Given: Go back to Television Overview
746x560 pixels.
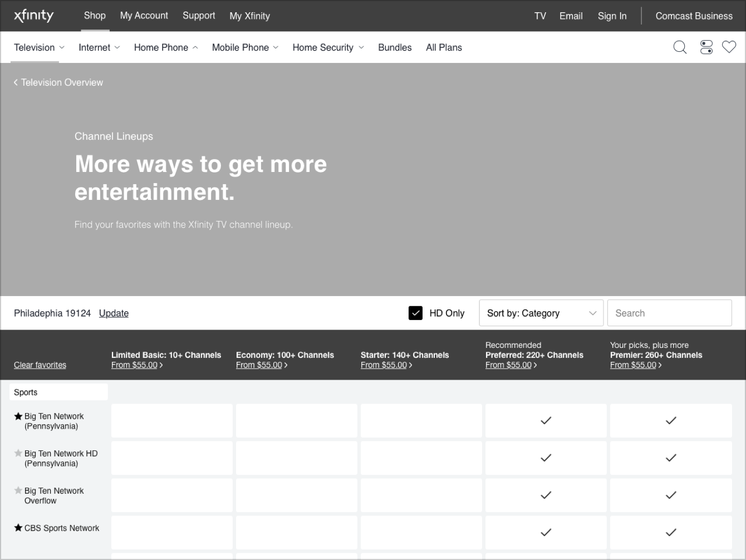Looking at the screenshot, I should pos(58,82).
